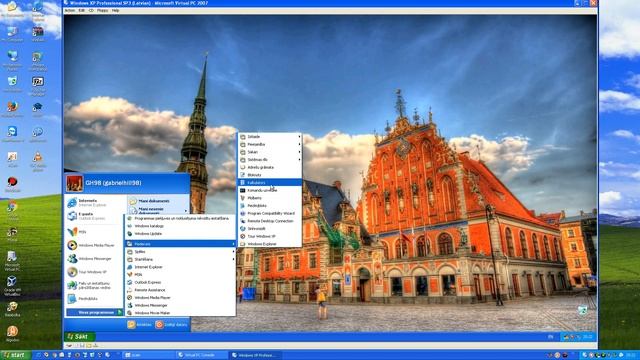Open MSN in the programs list
The height and width of the screenshot is (360, 640).
(x=180, y=275)
